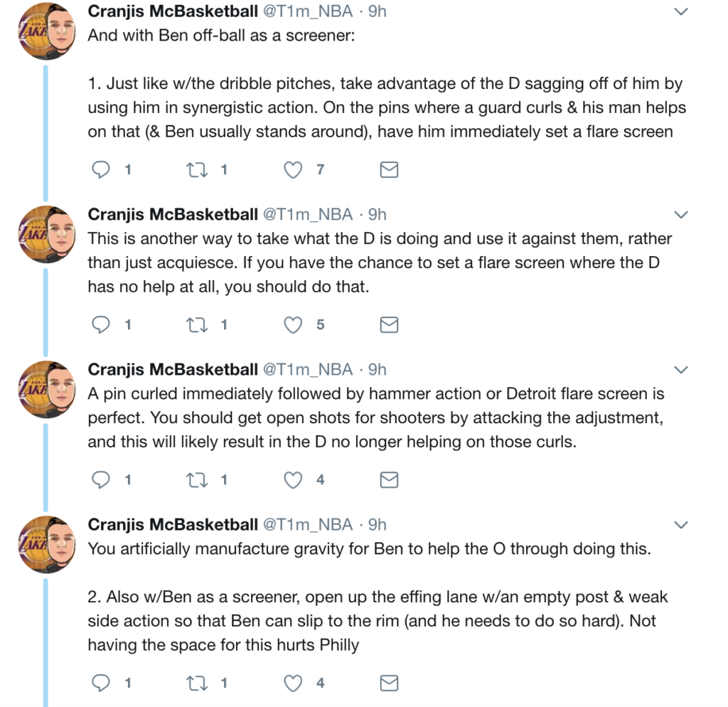The width and height of the screenshot is (728, 707).
Task: Reply to the 'pin curled' hammer action tweet
Action: (x=102, y=480)
